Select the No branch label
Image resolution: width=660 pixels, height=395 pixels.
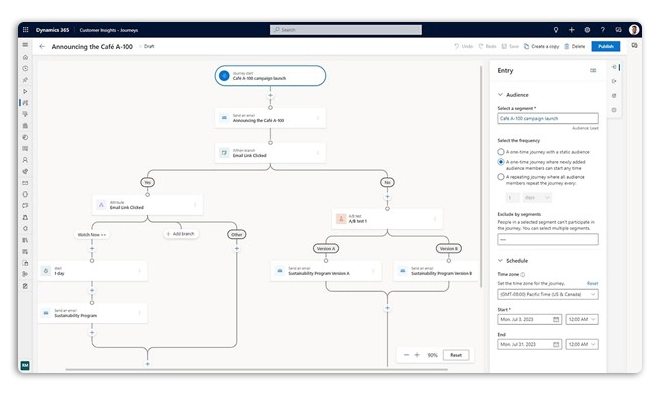[387, 182]
